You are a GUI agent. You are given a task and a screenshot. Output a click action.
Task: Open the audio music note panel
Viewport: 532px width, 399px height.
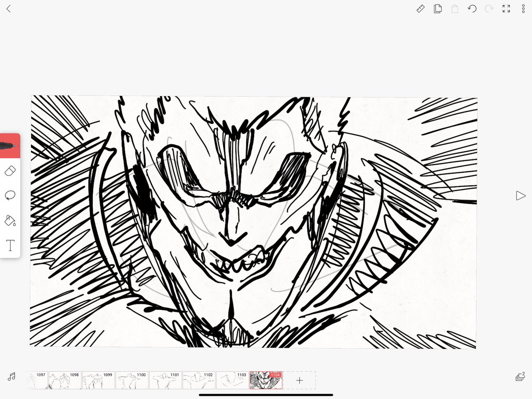tap(12, 376)
